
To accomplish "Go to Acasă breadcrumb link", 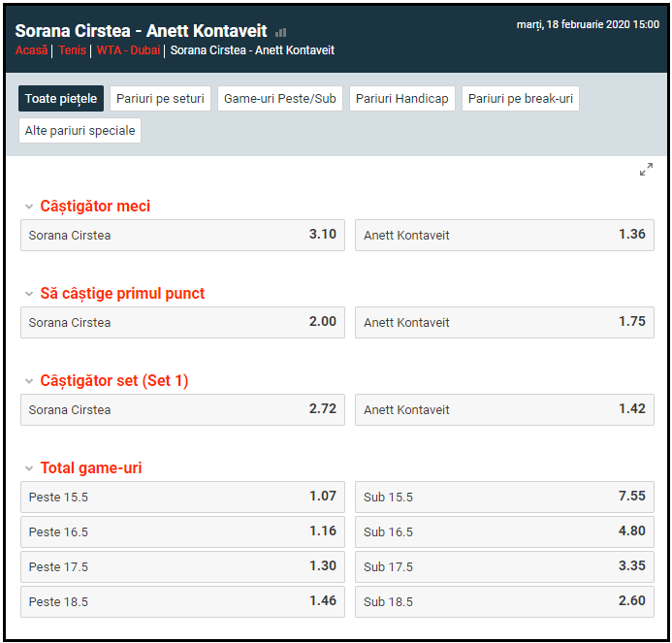I will click(31, 50).
